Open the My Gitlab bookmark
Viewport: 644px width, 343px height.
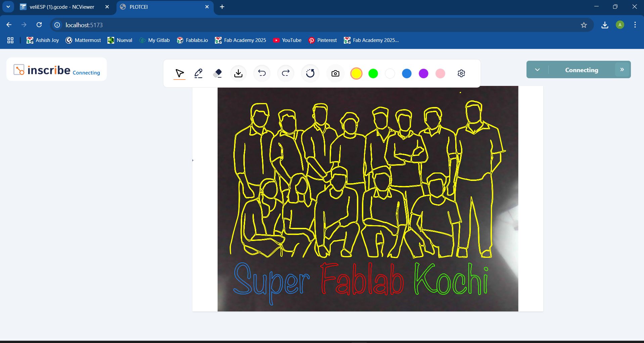(154, 40)
